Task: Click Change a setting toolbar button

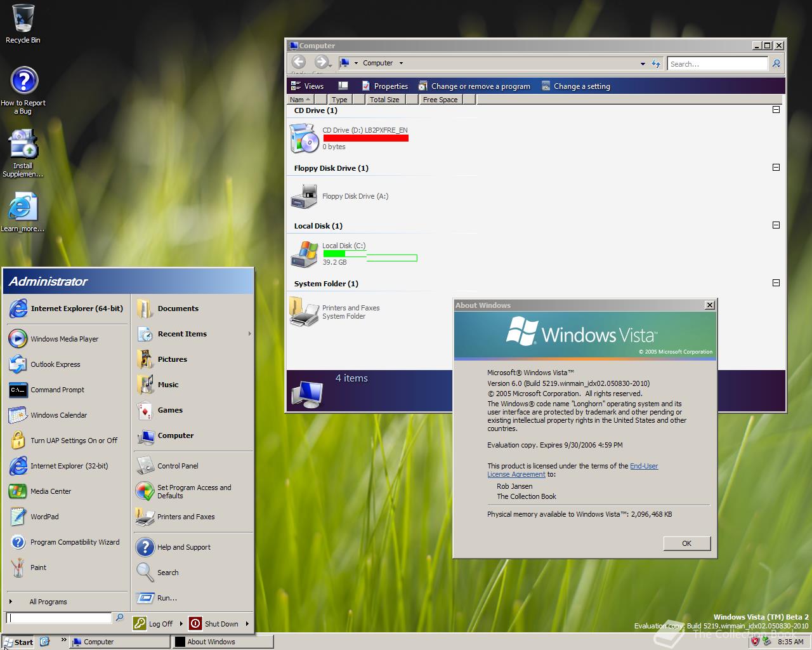Action: 576,86
